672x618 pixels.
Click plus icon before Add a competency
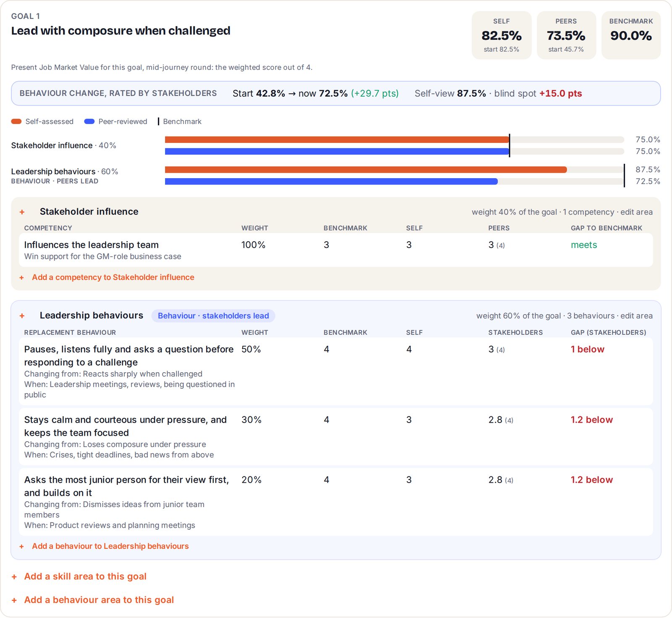coord(22,278)
